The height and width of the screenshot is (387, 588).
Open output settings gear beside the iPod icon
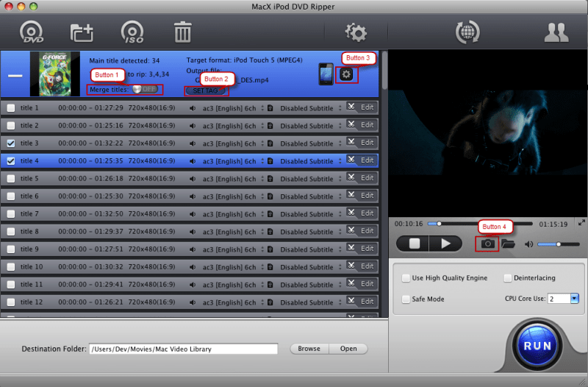coord(346,74)
